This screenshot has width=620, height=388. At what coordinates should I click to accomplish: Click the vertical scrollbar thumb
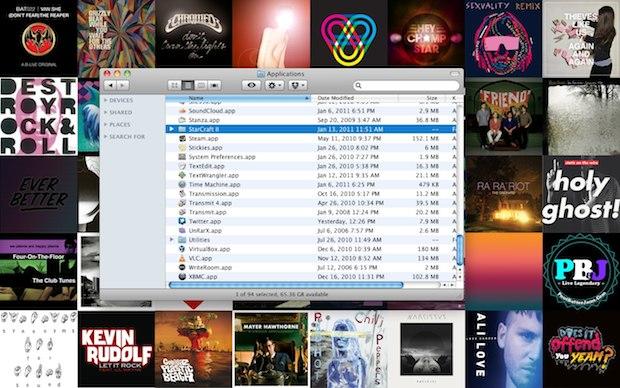[x=459, y=250]
